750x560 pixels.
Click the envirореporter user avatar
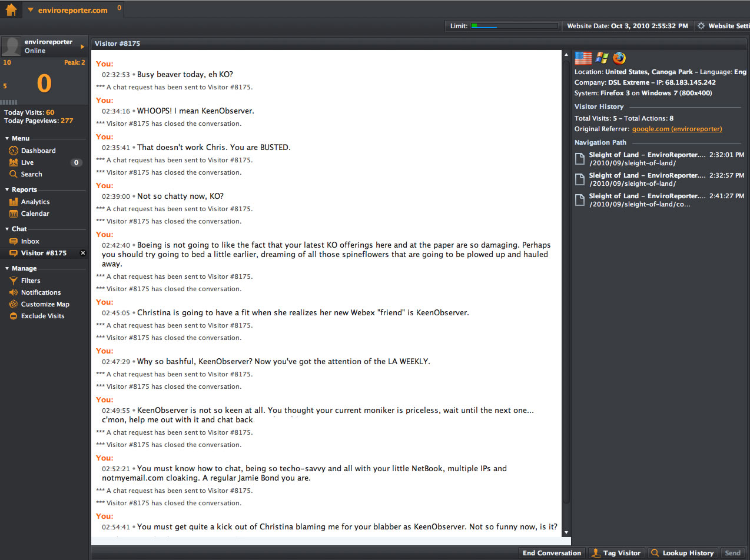click(12, 46)
